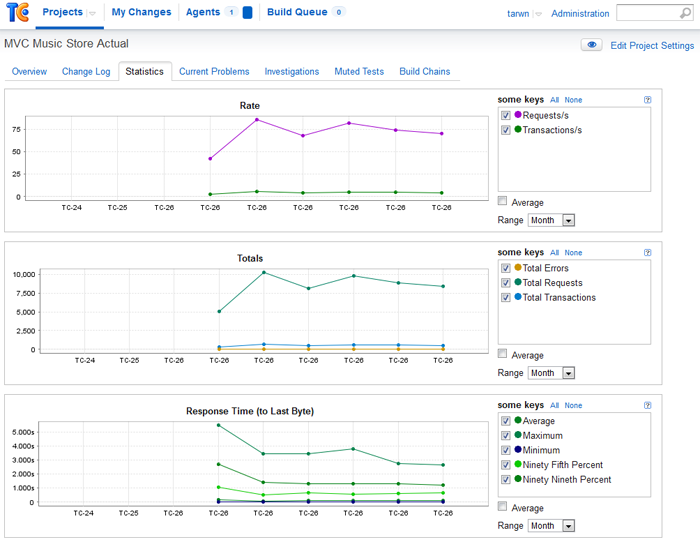Screen dimensions: 700x542
Task: Click the search magnifier icon
Action: click(x=685, y=13)
